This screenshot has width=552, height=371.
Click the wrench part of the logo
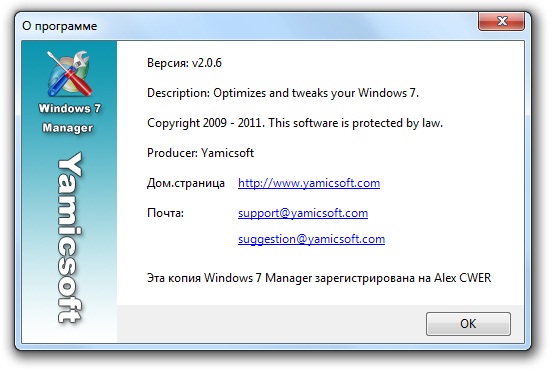80,61
